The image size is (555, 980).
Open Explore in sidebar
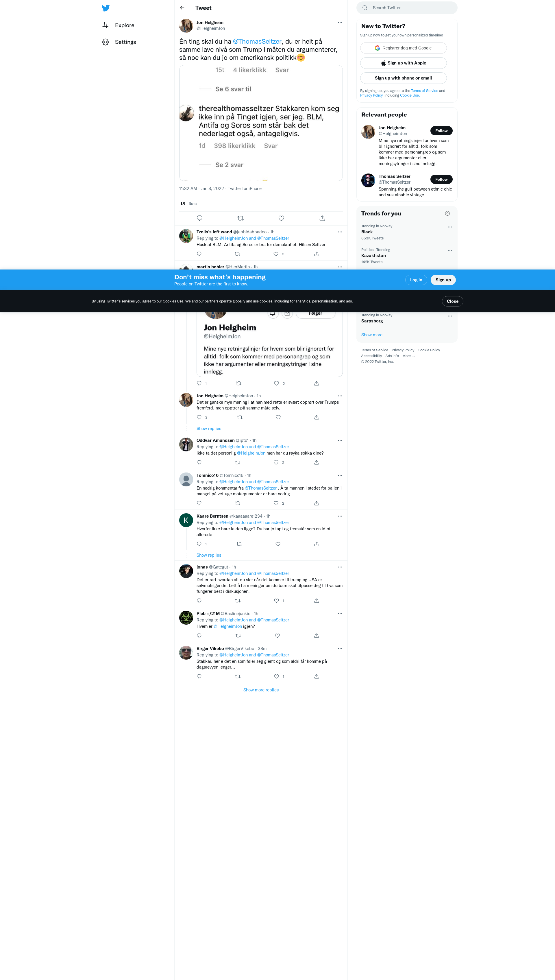[x=124, y=25]
